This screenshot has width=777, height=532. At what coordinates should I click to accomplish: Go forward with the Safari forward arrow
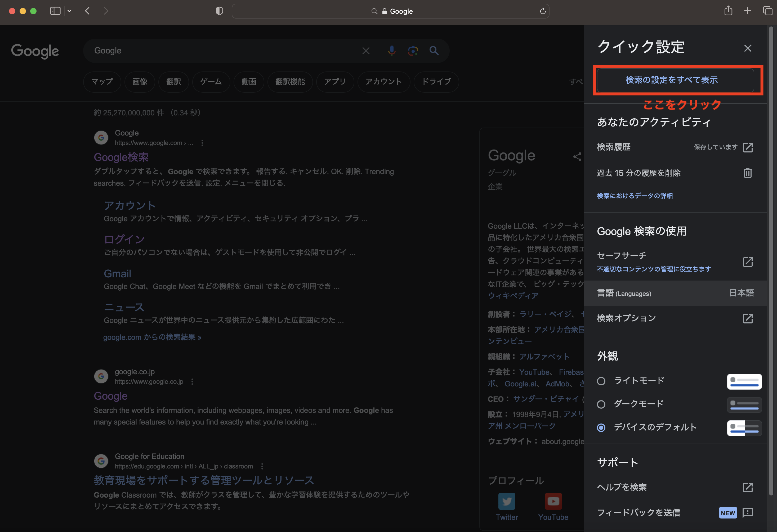(106, 11)
